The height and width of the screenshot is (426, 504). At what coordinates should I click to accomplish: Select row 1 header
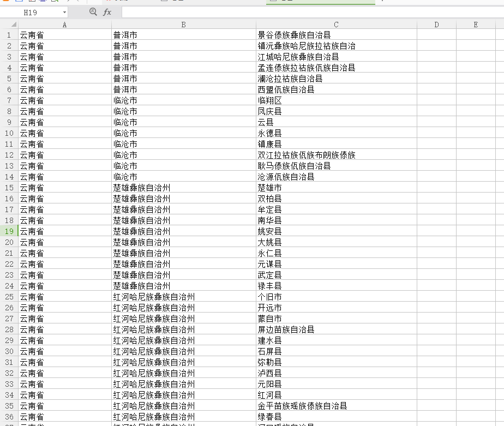(x=9, y=35)
